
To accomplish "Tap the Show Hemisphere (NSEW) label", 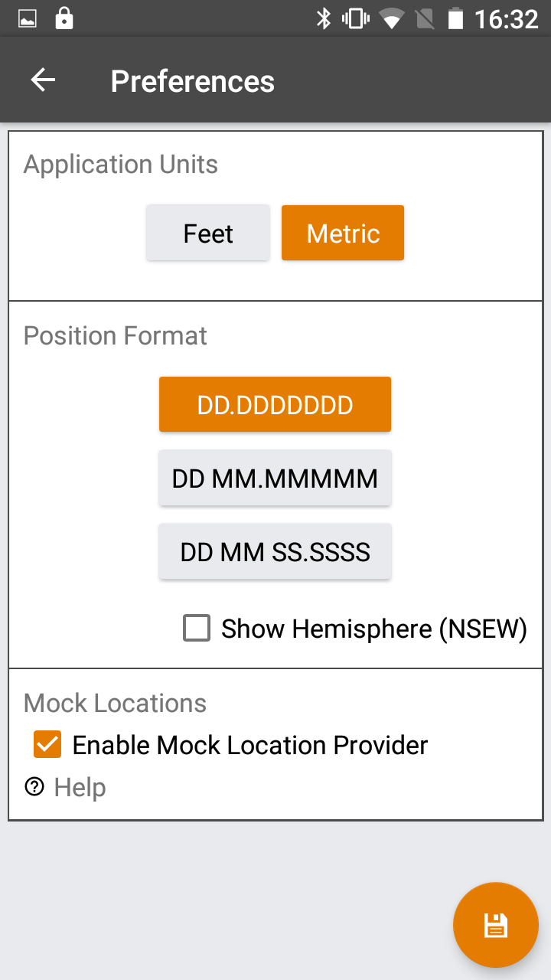I will tap(373, 629).
